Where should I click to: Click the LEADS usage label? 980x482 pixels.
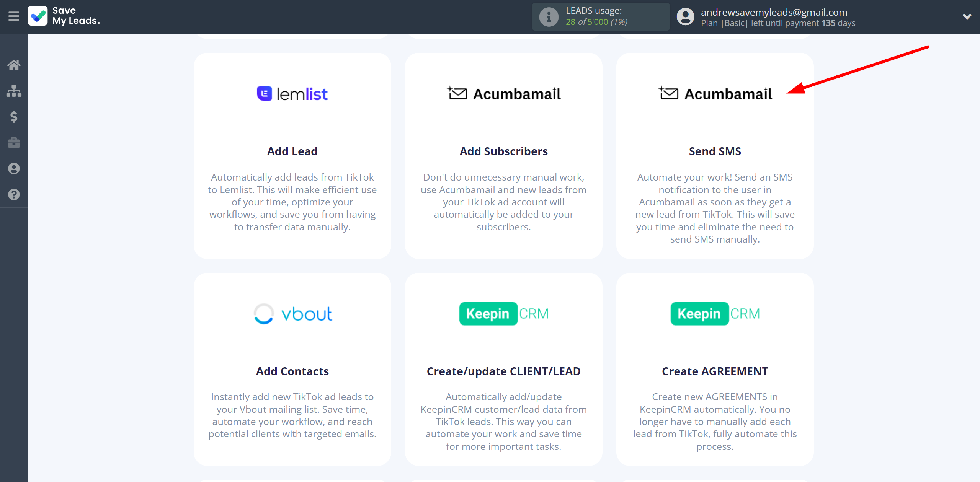(594, 11)
